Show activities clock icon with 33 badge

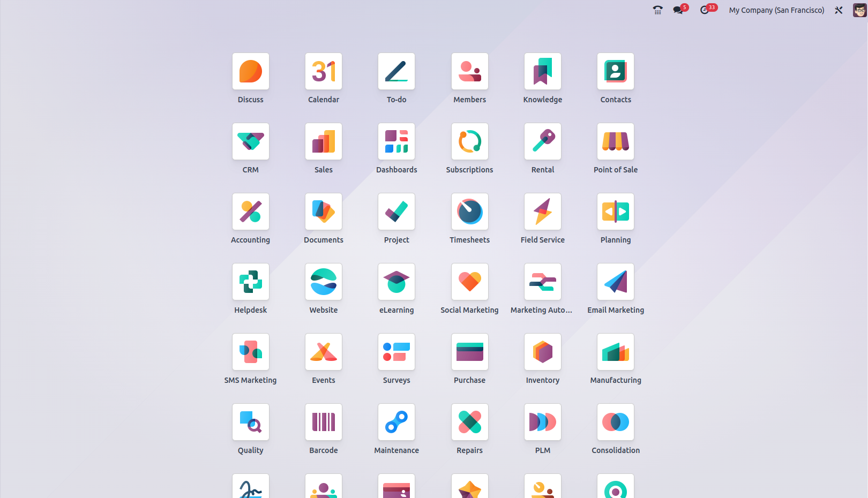point(705,10)
